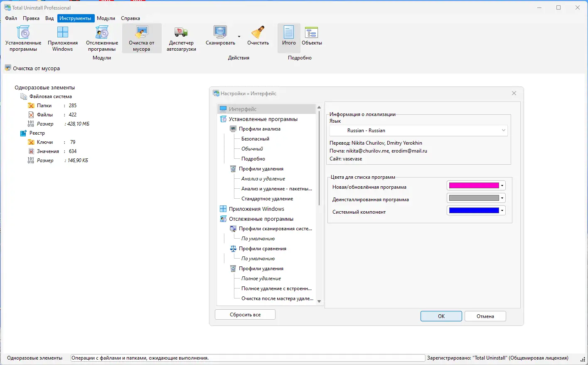Confirm settings with OK button
Viewport: 588px width, 365px height.
coord(441,316)
